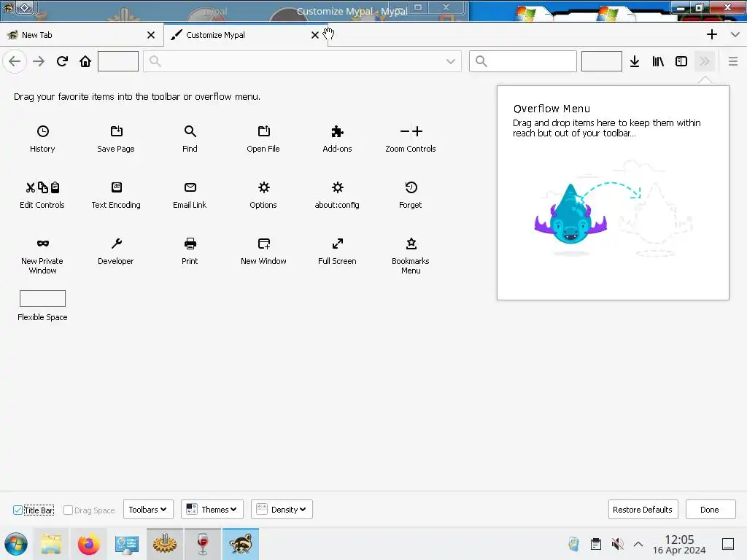Click the Mypal raccoon taskbar icon
This screenshot has height=560, width=747.
point(241,544)
